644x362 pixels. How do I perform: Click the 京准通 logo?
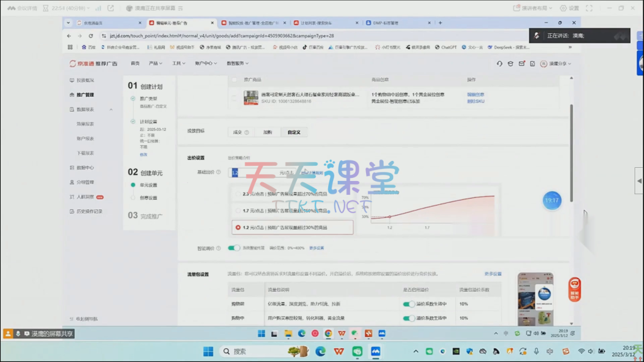(93, 63)
